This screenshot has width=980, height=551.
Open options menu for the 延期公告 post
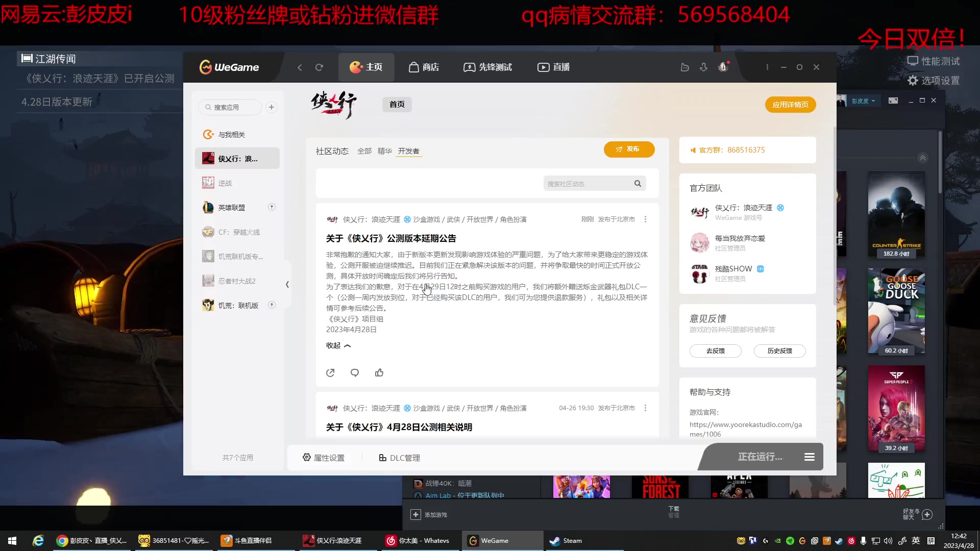[x=645, y=219]
